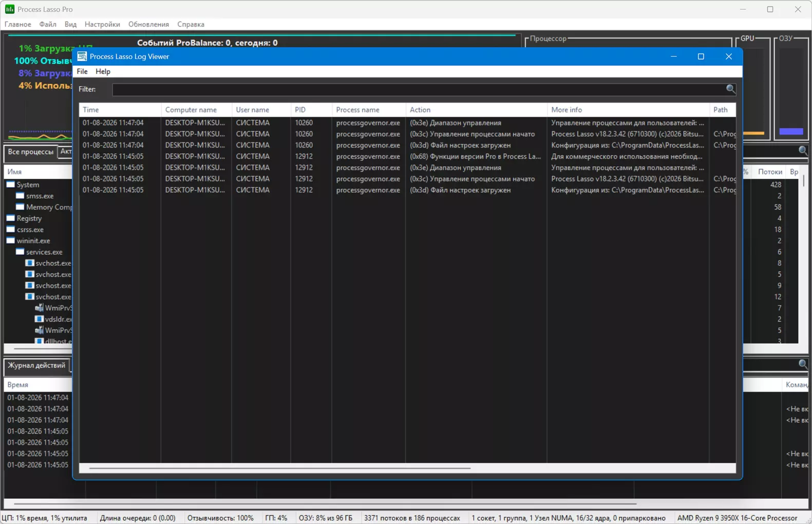The width and height of the screenshot is (812, 524).
Task: Sort log by PID column header
Action: (x=311, y=110)
